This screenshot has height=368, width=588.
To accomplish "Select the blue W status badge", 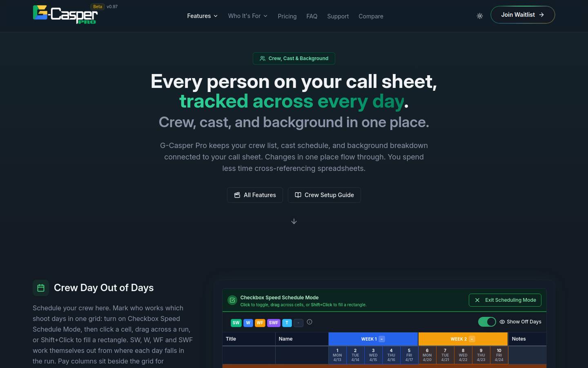I will click(x=248, y=323).
